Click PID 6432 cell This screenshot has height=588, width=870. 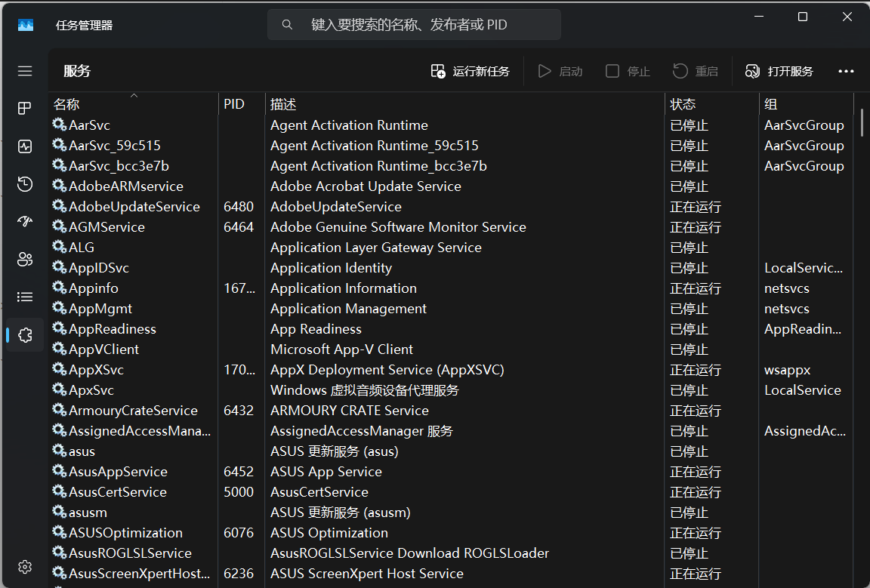point(239,410)
